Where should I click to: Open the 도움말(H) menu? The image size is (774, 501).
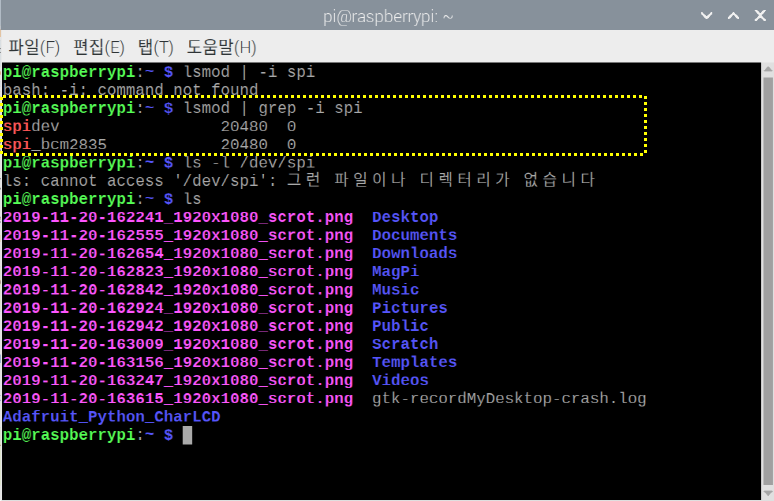click(x=221, y=47)
